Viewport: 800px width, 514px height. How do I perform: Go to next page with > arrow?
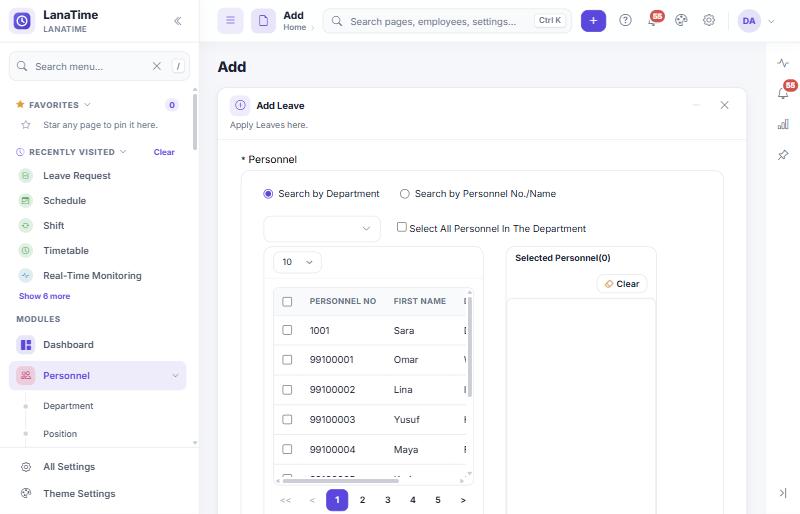click(x=463, y=500)
